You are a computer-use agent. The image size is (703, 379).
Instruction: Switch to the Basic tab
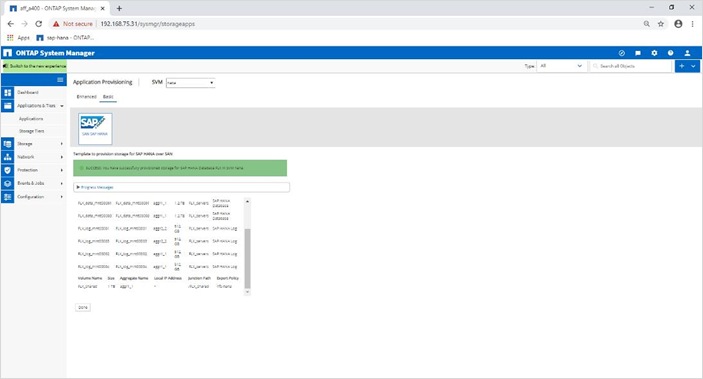108,96
